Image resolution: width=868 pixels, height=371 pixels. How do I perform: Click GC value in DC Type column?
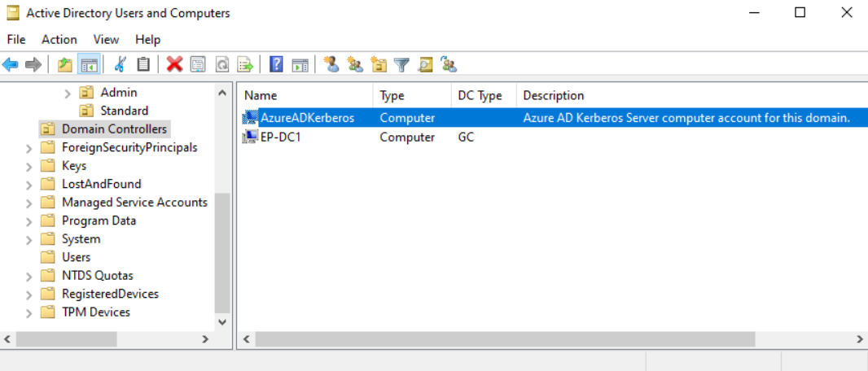click(466, 137)
